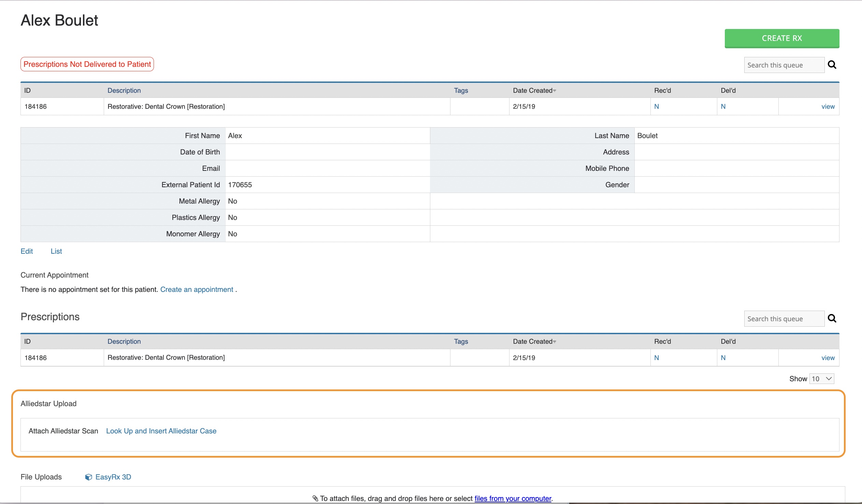The height and width of the screenshot is (504, 862).
Task: Click List link under patient details
Action: point(56,251)
